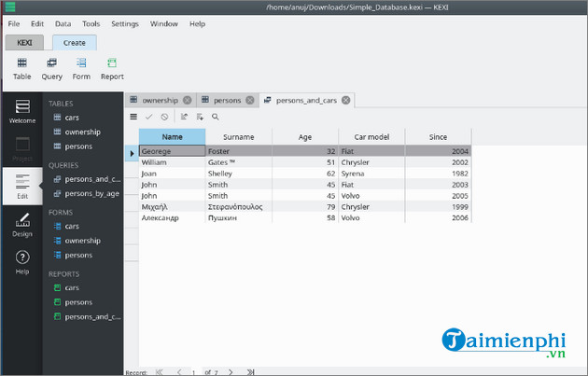The height and width of the screenshot is (376, 588).
Task: Select the KEXI ribbon tab
Action: point(26,43)
